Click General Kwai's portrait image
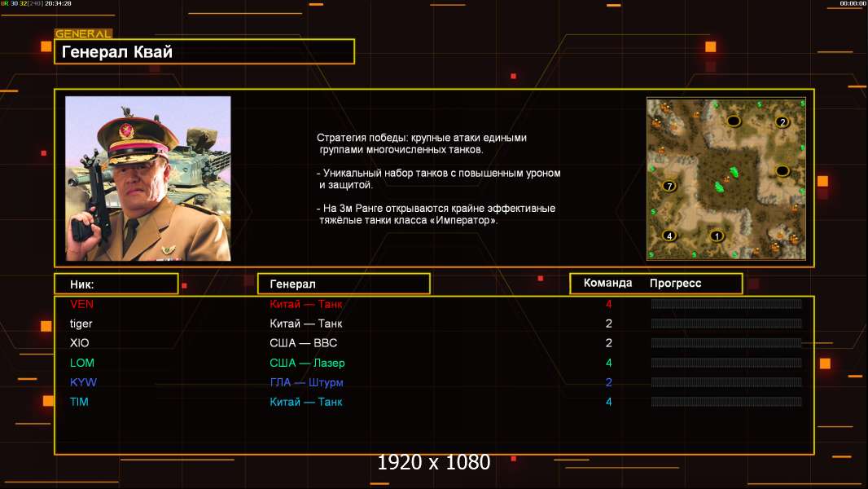The height and width of the screenshot is (489, 868). point(148,178)
